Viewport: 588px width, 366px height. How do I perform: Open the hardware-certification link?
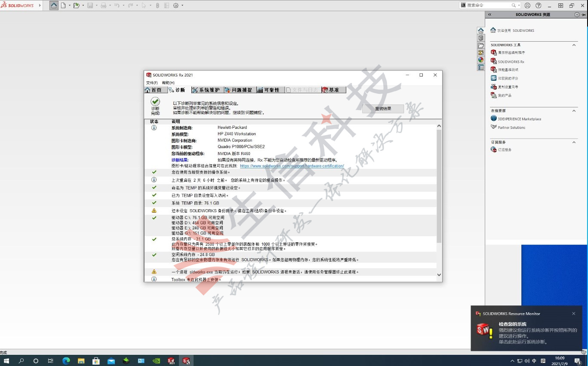[x=292, y=166]
